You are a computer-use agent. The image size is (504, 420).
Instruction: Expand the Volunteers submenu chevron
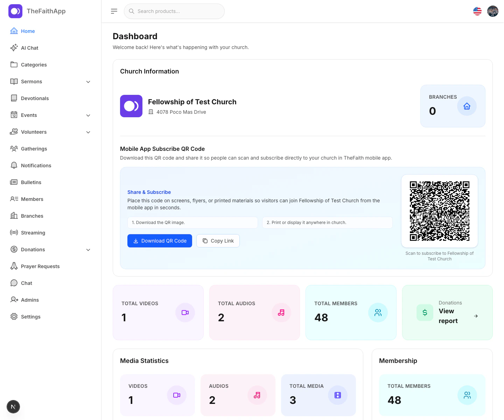(x=88, y=132)
